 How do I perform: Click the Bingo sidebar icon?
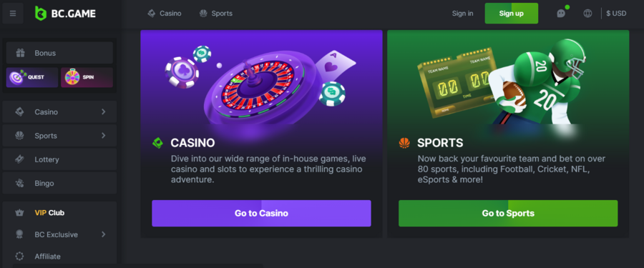19,183
